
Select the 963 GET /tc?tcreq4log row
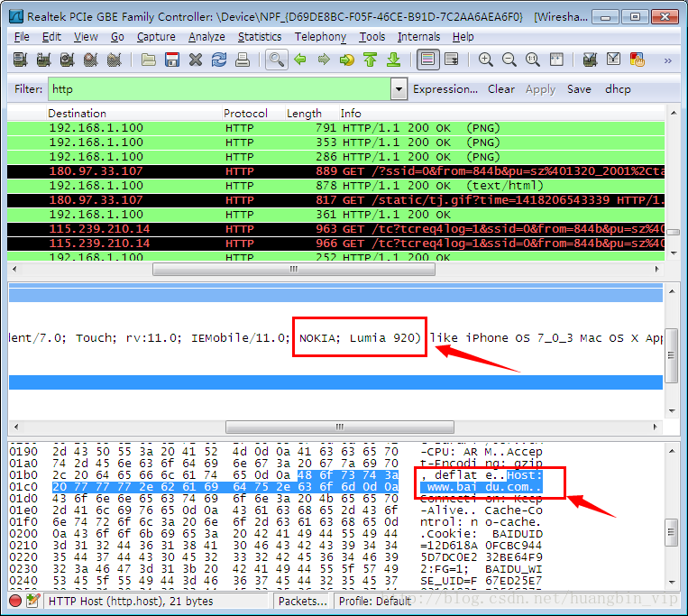[336, 229]
